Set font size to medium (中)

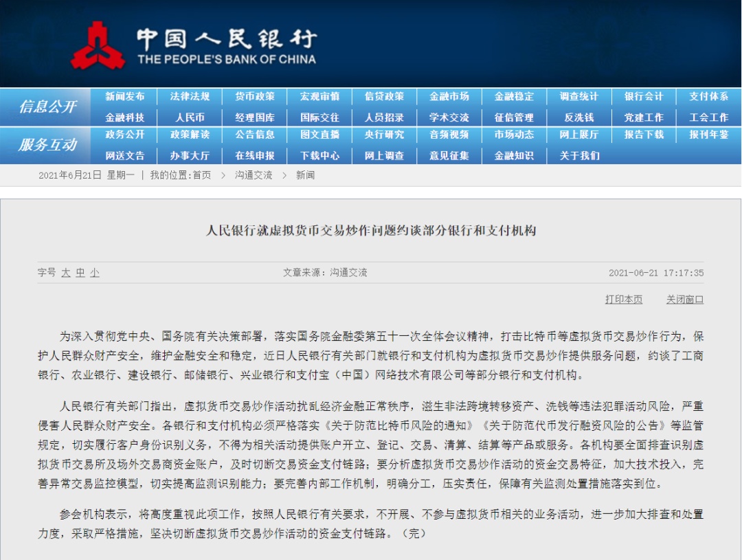tap(80, 273)
